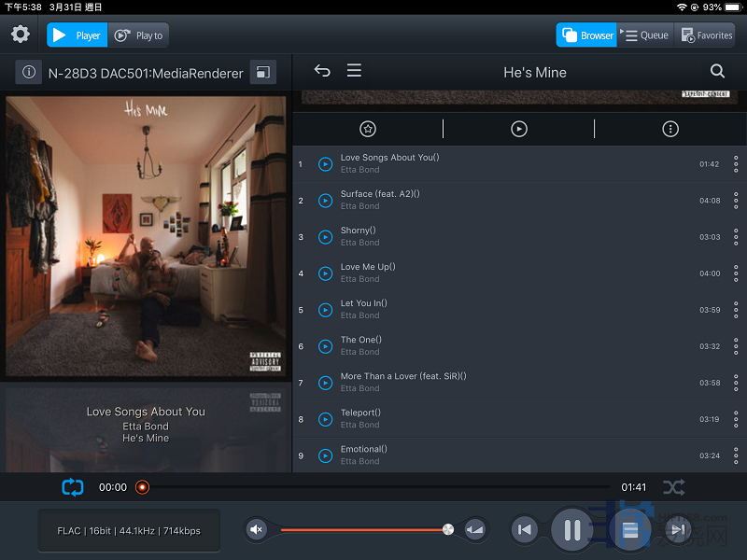
Task: Go back using the return arrow
Action: [322, 71]
